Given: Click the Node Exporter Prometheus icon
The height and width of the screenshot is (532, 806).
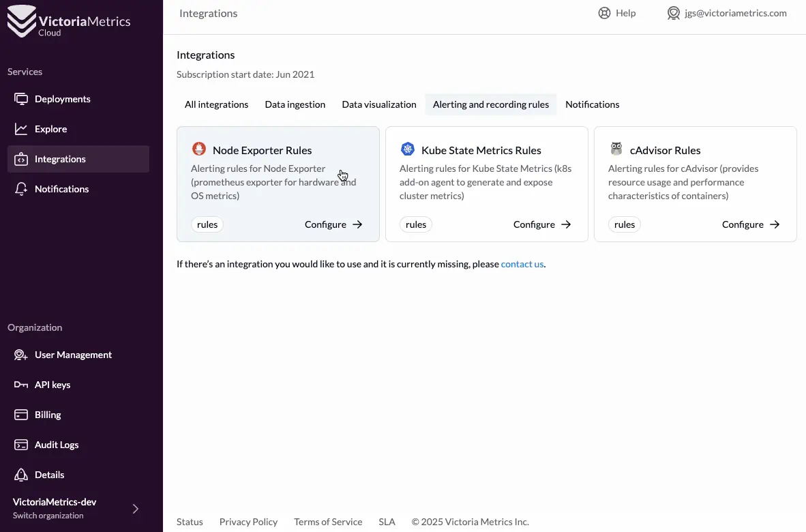Looking at the screenshot, I should [199, 149].
